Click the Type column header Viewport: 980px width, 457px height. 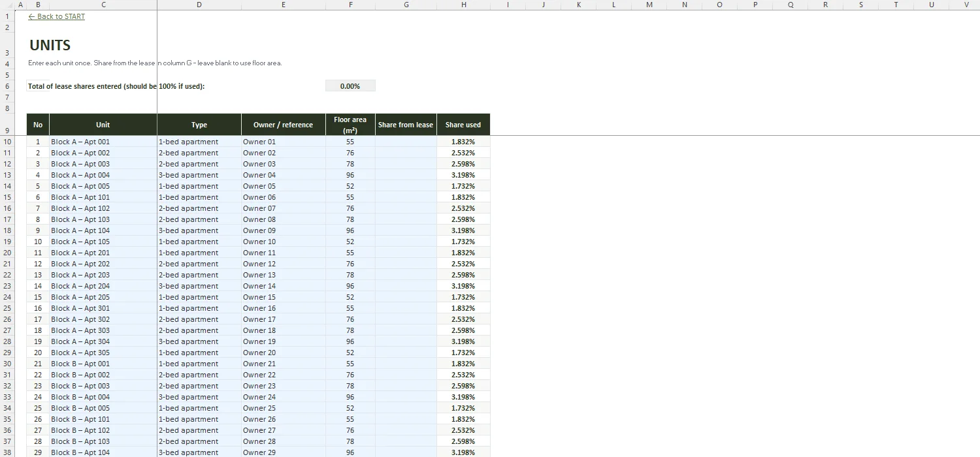[199, 125]
